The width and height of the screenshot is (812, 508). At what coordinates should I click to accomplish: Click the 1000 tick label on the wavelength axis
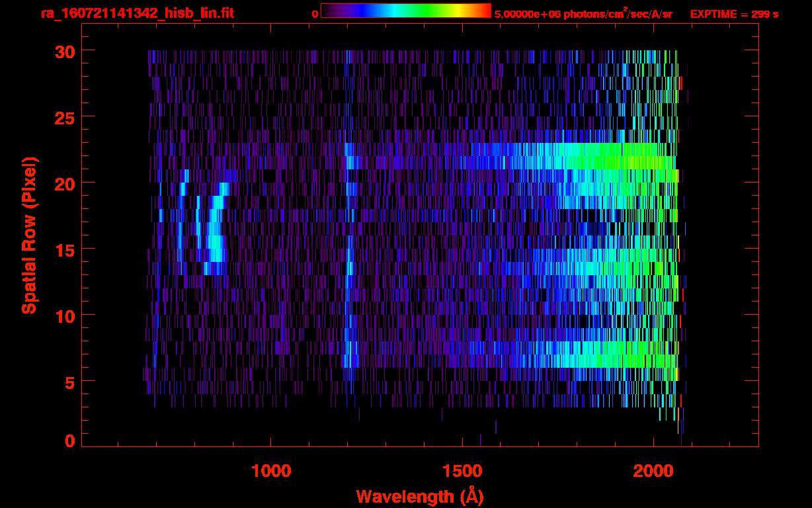(271, 471)
